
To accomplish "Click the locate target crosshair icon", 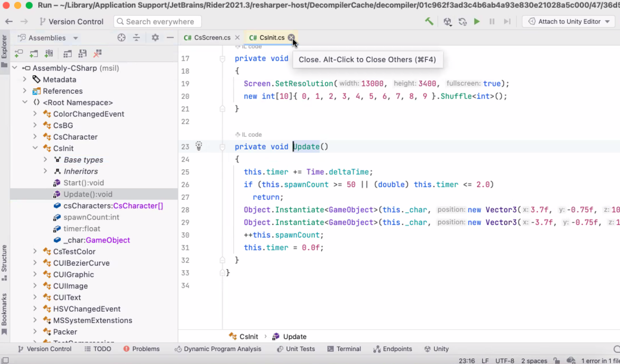I will pos(121,38).
